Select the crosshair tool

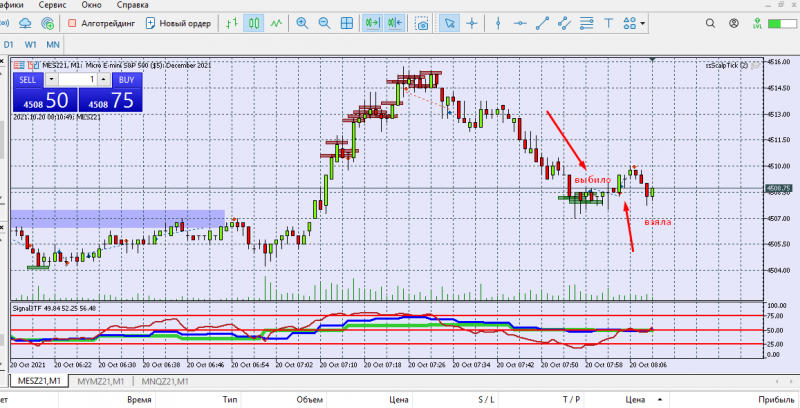pyautogui.click(x=472, y=23)
